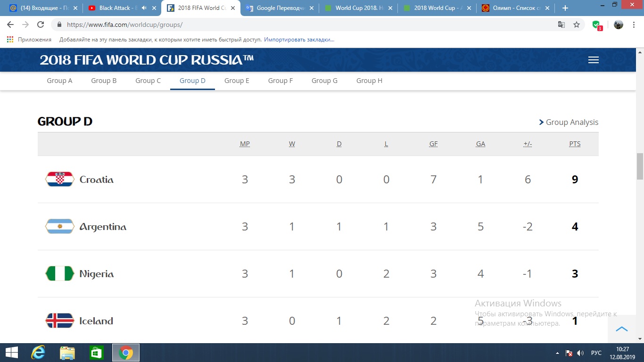Click Argentina's points value 4

[575, 227]
